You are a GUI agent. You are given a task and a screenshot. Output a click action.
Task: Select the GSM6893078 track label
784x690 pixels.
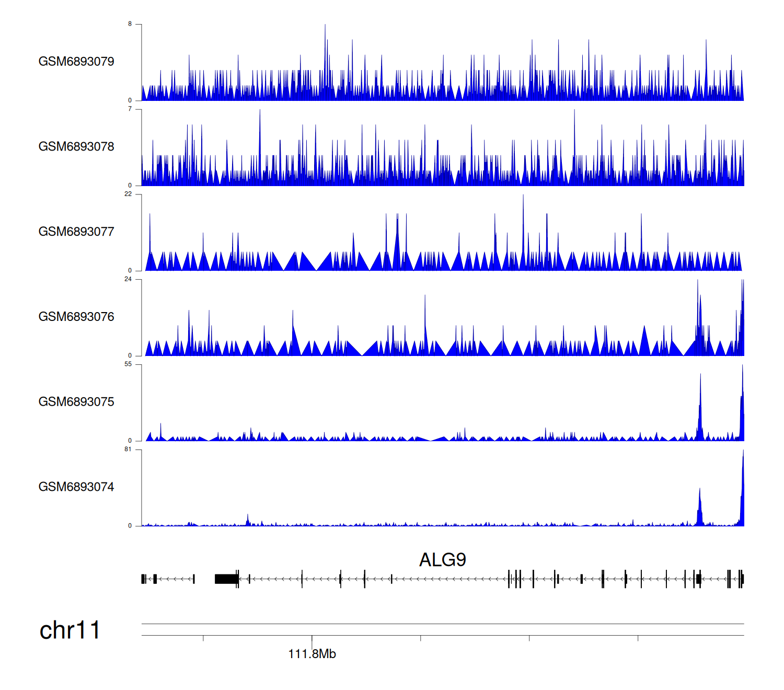tap(76, 147)
